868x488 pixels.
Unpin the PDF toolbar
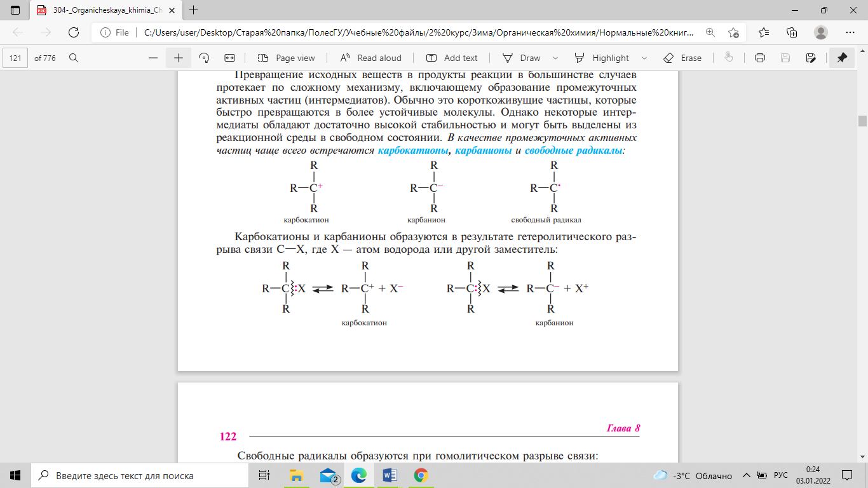pos(842,58)
